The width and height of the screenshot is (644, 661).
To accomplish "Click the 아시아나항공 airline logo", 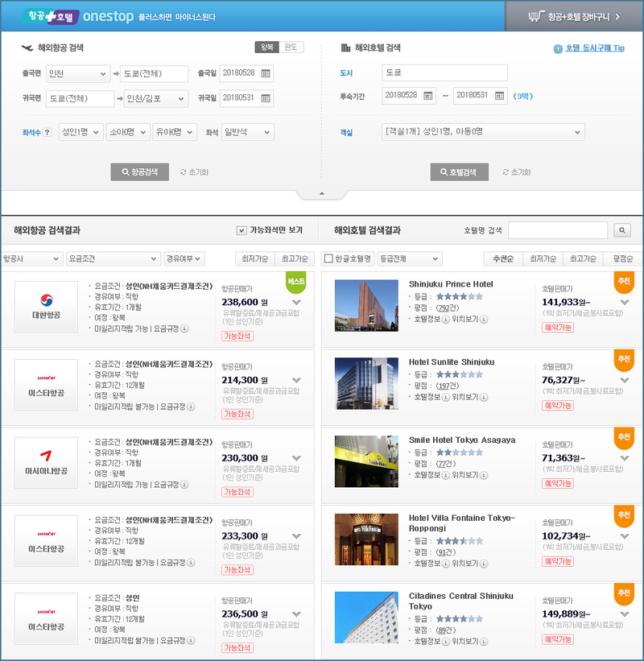I will (47, 463).
